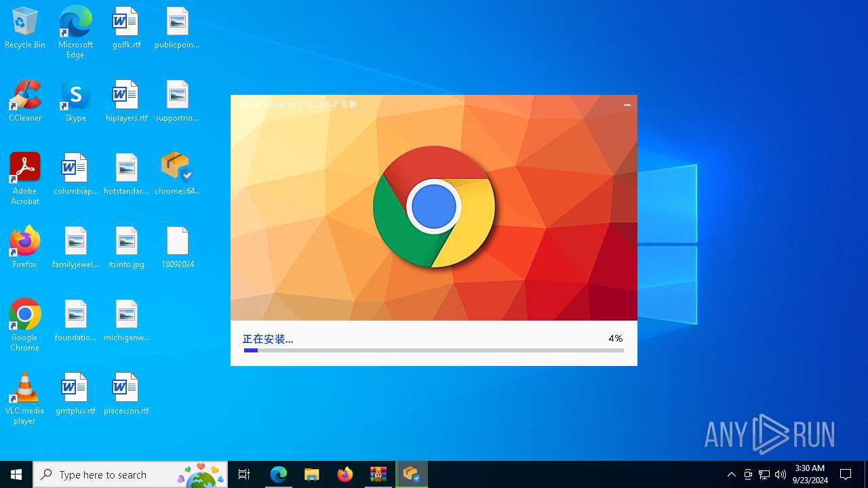Click the 4% progress percentage text
Image resolution: width=868 pixels, height=488 pixels.
click(x=615, y=338)
